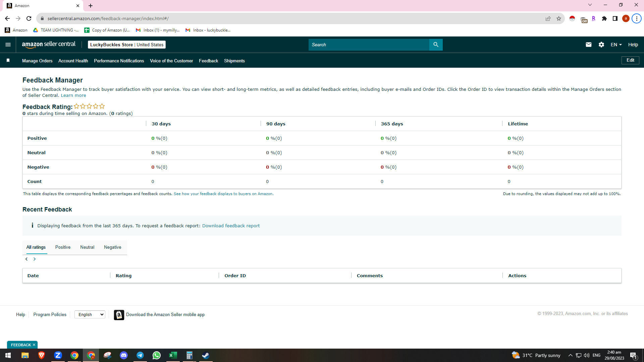The height and width of the screenshot is (362, 644).
Task: Close the FEEDBACK widget with X
Action: point(34,345)
